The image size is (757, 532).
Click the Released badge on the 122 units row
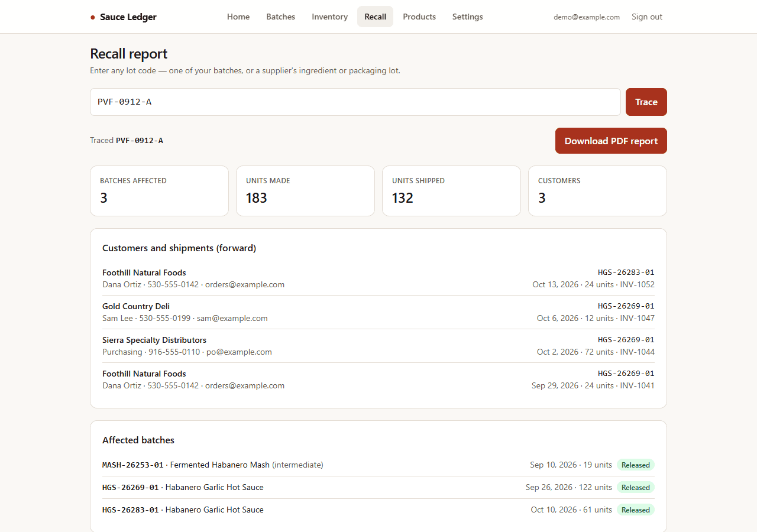tap(636, 487)
